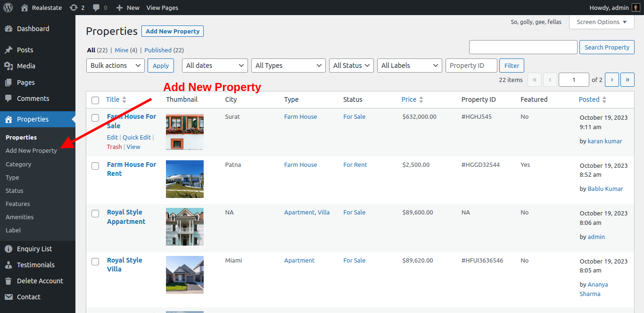Tick the Royal Style Villa row checkbox
The image size is (644, 313).
[95, 262]
